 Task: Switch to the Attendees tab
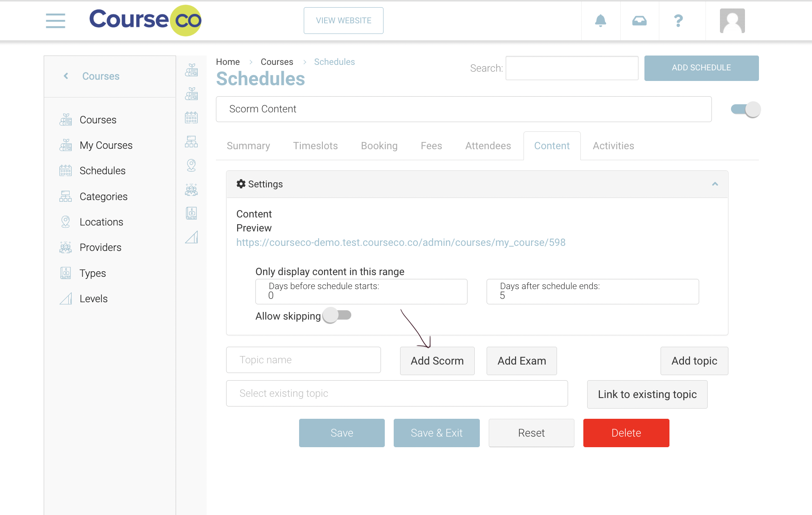coord(488,146)
